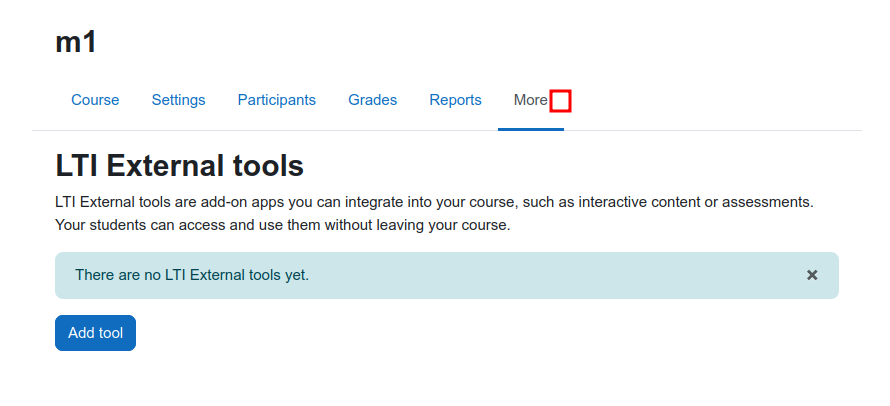Viewport: 890px width, 406px height.
Task: Click the LTI External tools heading
Action: tap(179, 166)
